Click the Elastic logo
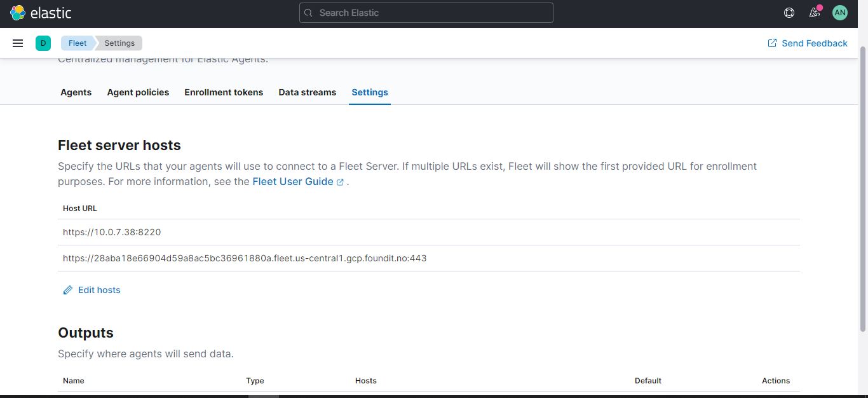This screenshot has width=868, height=398. point(41,12)
